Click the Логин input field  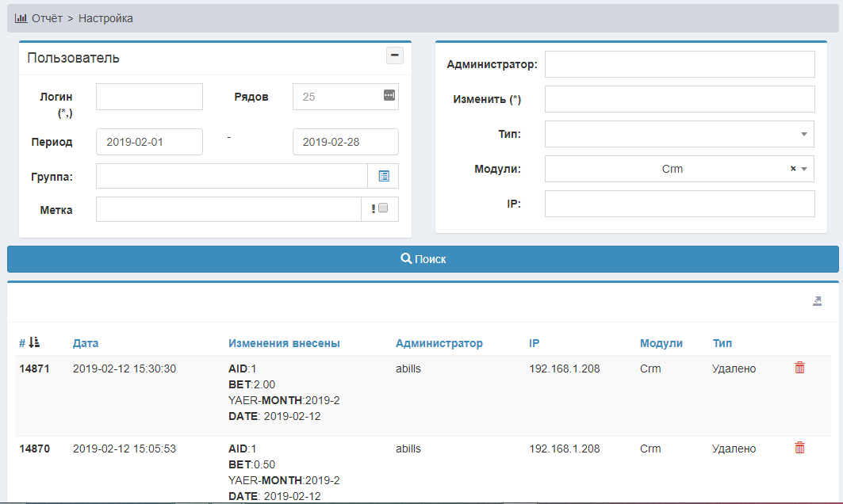(x=149, y=97)
